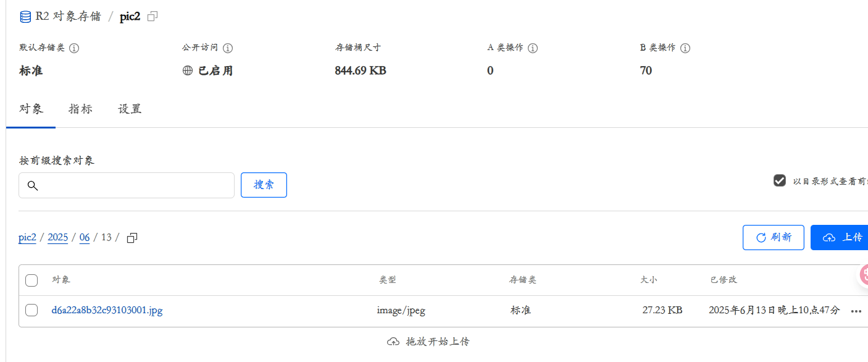This screenshot has width=868, height=362.
Task: Click the upload cloud icon beside 拖放开始上传
Action: (x=393, y=342)
